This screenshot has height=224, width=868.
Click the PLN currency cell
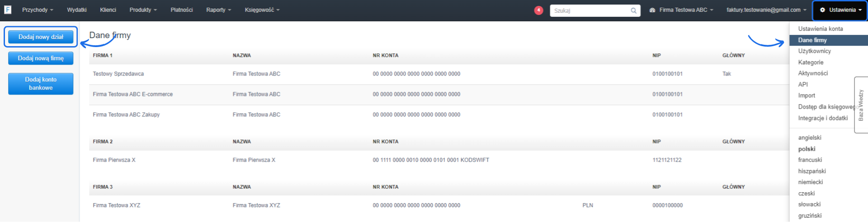[x=588, y=205]
